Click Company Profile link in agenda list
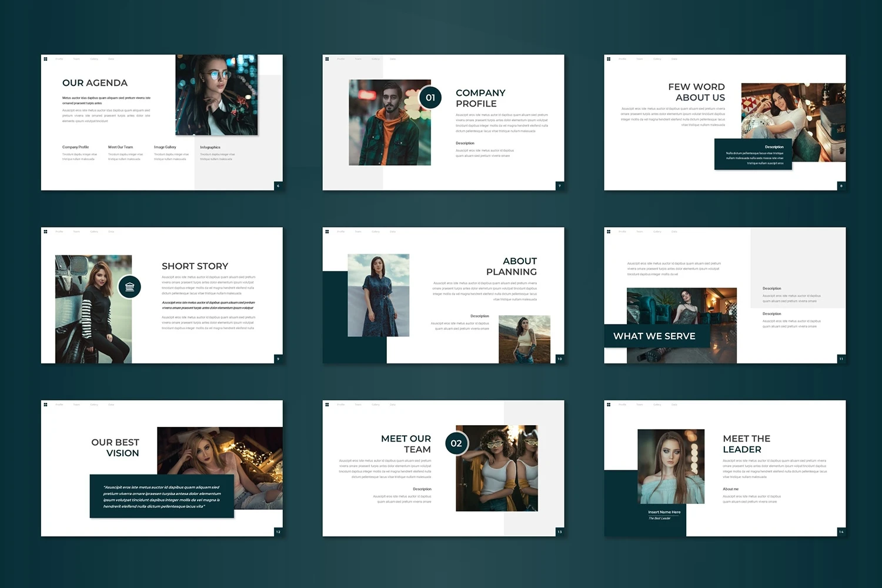882x588 pixels. [x=75, y=147]
